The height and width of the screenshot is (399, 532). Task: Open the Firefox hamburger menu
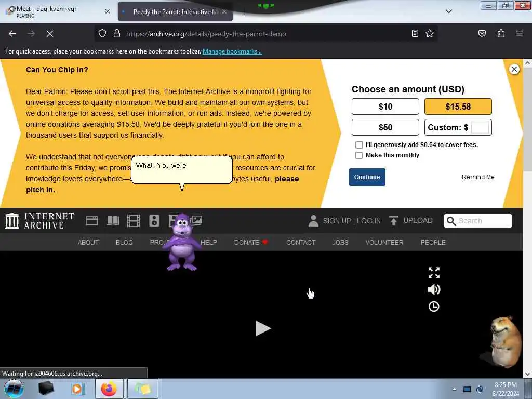519,33
